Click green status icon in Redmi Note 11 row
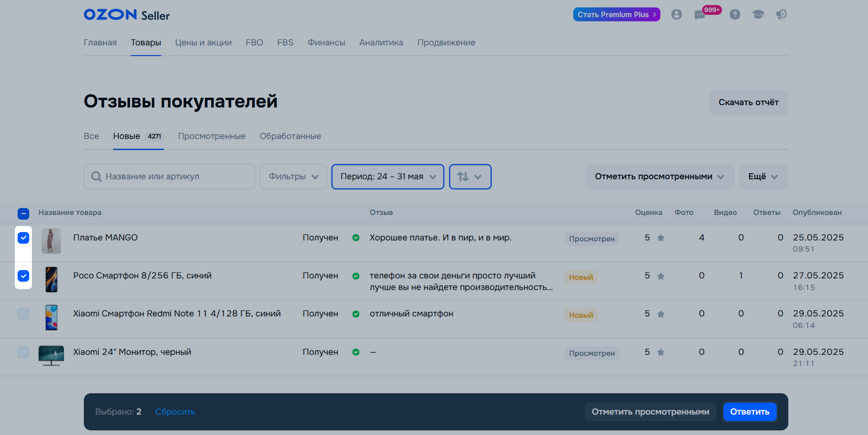This screenshot has height=435, width=868. [x=356, y=314]
